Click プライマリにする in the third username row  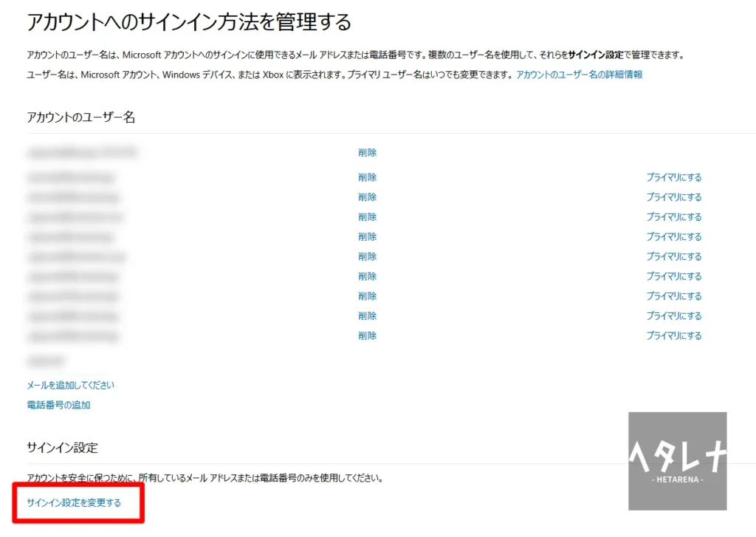673,197
